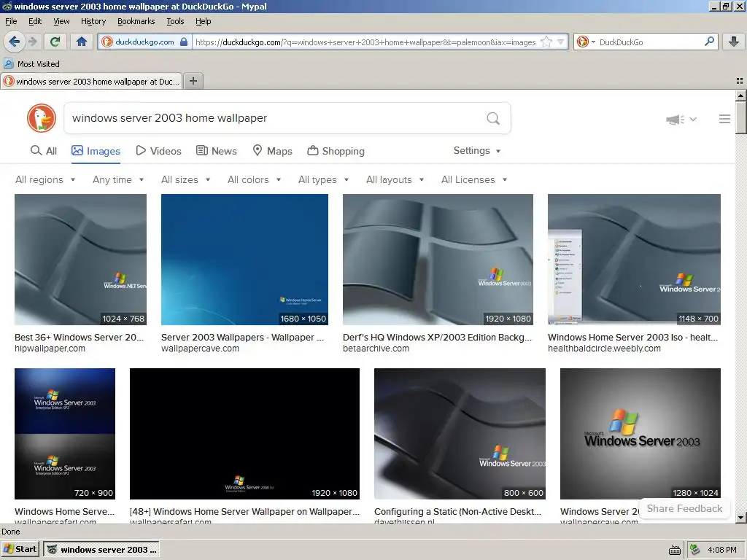Reload the current page

(55, 42)
